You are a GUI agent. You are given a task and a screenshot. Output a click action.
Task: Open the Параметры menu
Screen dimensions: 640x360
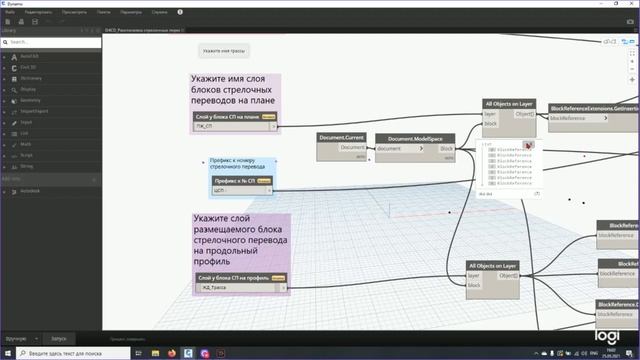pyautogui.click(x=131, y=12)
